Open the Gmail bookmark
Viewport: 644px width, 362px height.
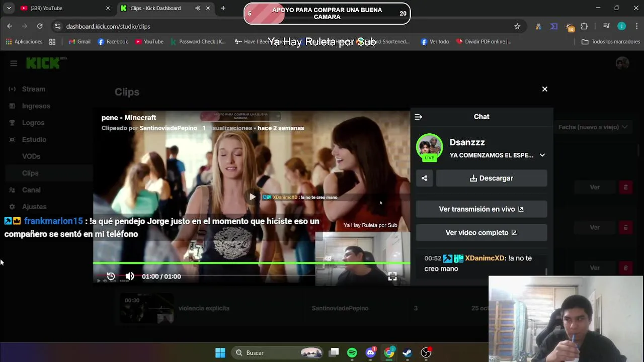click(x=79, y=42)
